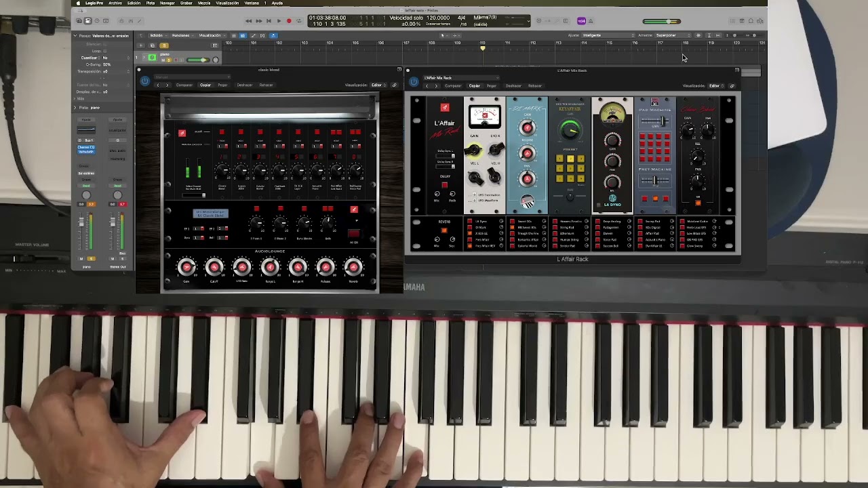
Task: Click the piano track volume slider
Action: (198, 60)
